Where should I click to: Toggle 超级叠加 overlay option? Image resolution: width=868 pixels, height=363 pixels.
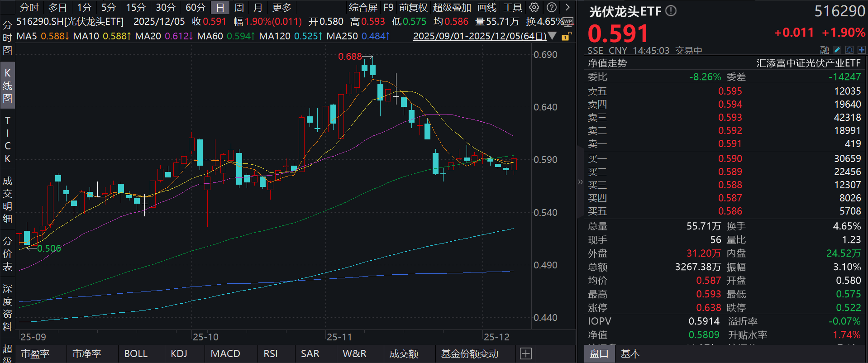pyautogui.click(x=452, y=8)
